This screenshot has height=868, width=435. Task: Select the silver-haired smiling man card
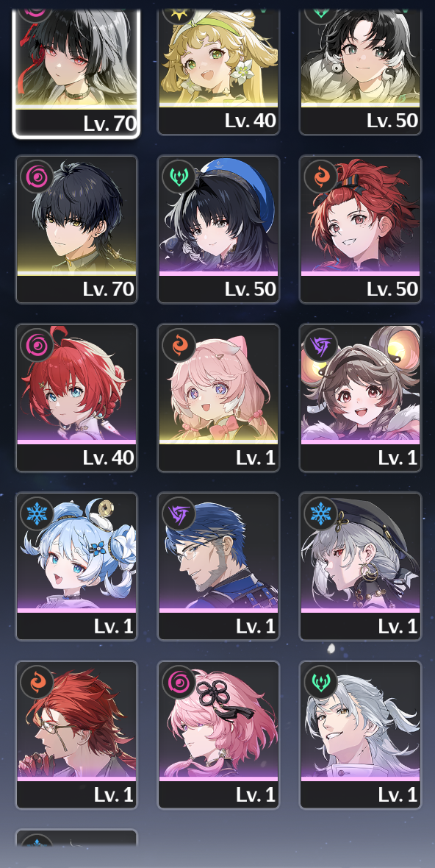(x=360, y=735)
